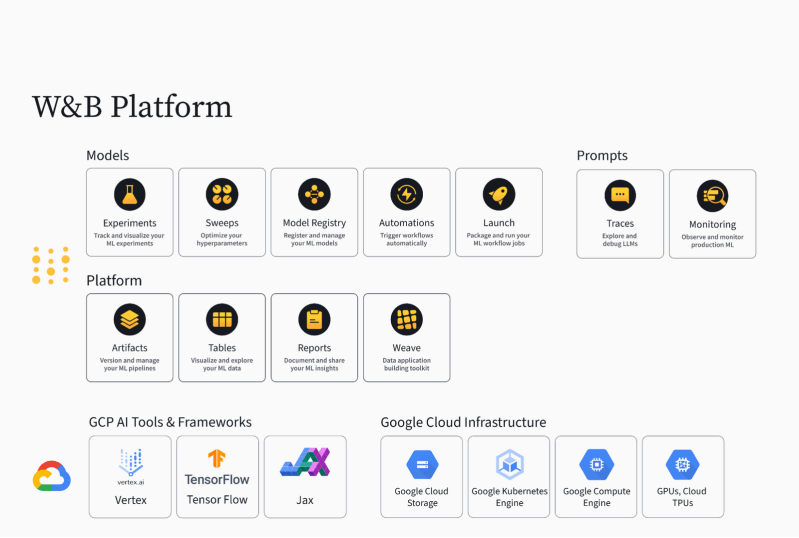Select the Monitoring magnifier icon
799x538 pixels.
(712, 195)
